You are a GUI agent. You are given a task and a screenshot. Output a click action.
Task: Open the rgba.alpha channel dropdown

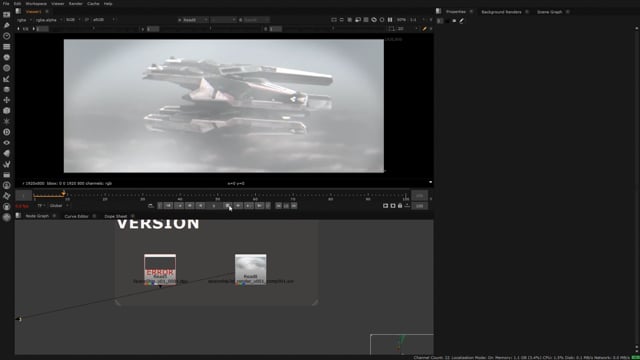click(49, 20)
